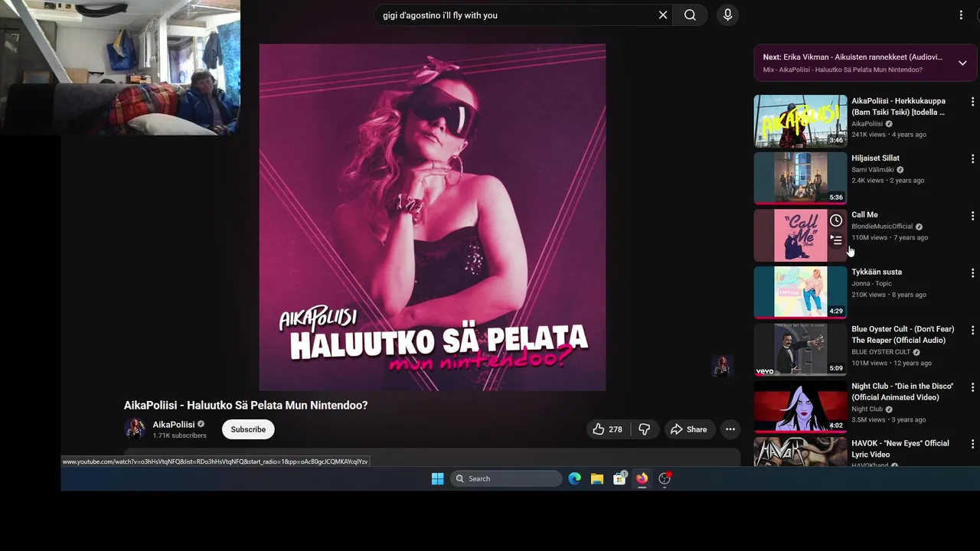Open the more actions ellipsis beside Share
Screen dimensions: 980x551
pyautogui.click(x=730, y=429)
